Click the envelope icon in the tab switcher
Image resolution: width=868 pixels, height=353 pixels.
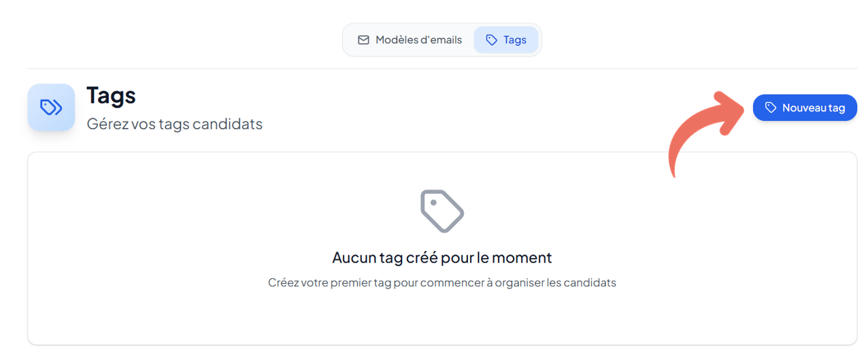(364, 40)
